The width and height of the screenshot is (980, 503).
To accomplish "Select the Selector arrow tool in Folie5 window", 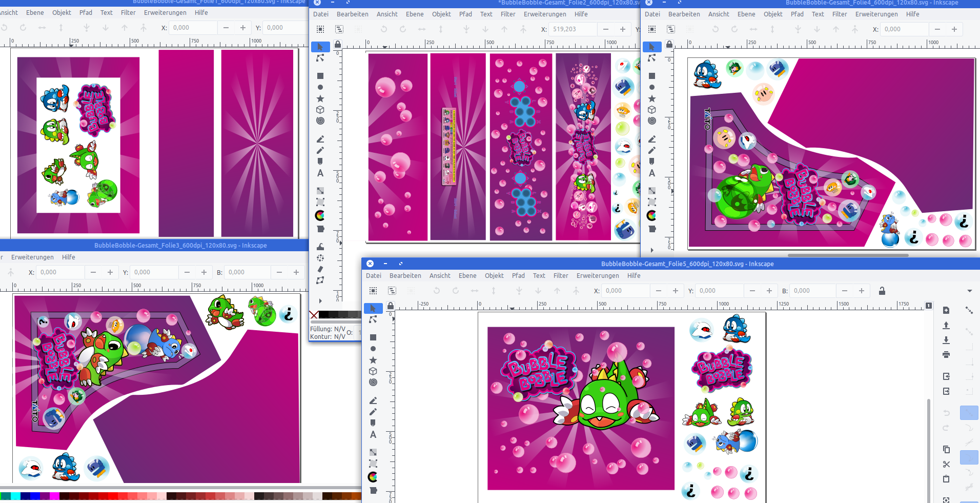I will [x=373, y=308].
